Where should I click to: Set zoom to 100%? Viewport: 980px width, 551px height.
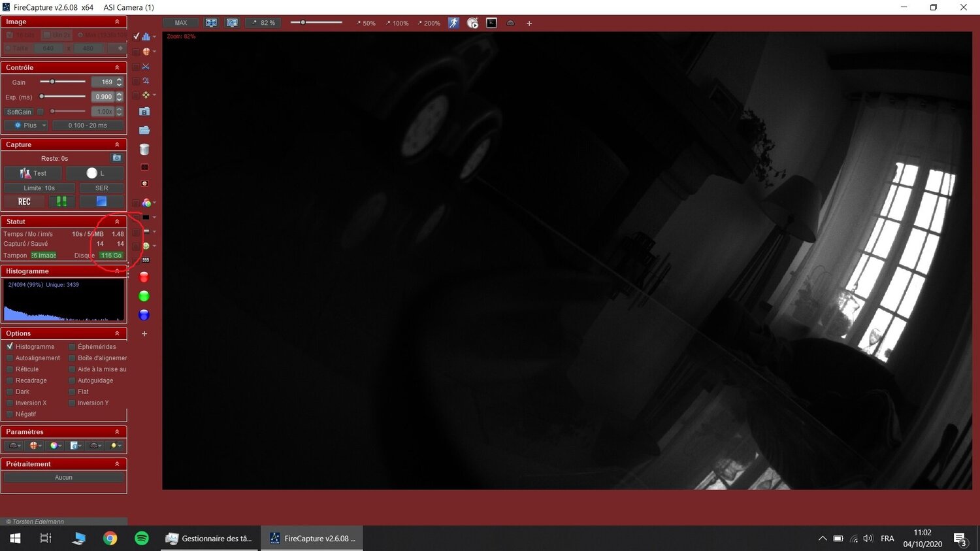(397, 23)
